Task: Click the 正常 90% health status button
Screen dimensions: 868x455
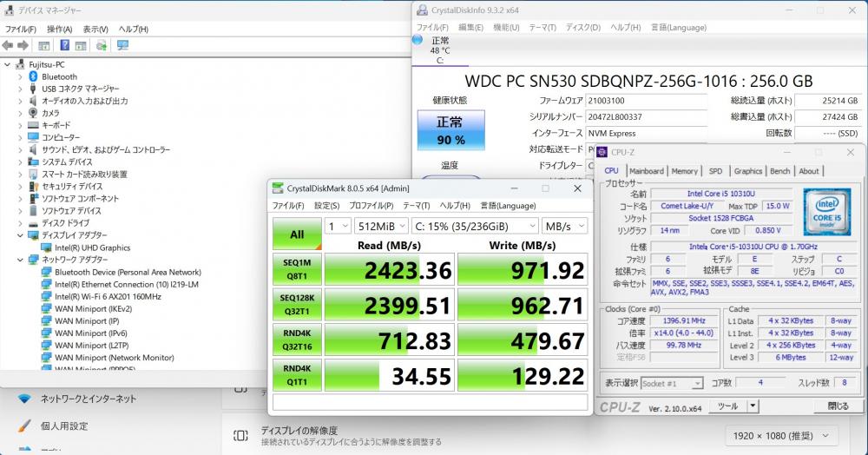Action: [x=450, y=130]
